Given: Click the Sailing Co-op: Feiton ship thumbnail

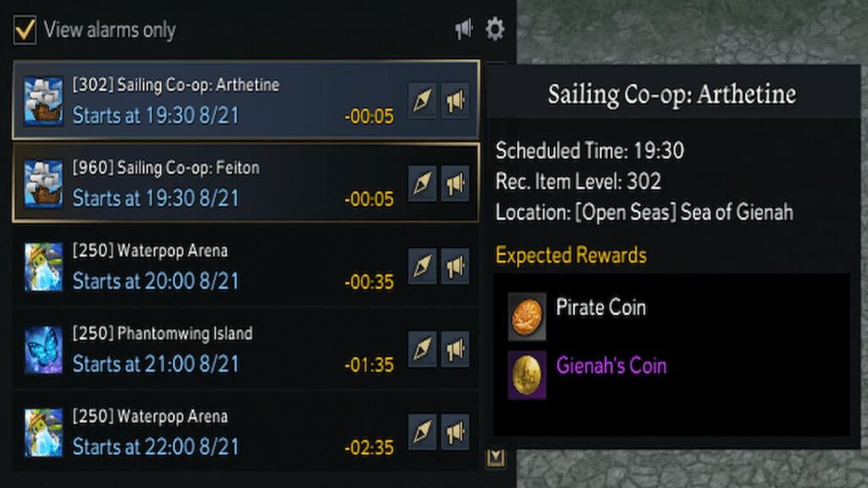Looking at the screenshot, I should [x=43, y=184].
